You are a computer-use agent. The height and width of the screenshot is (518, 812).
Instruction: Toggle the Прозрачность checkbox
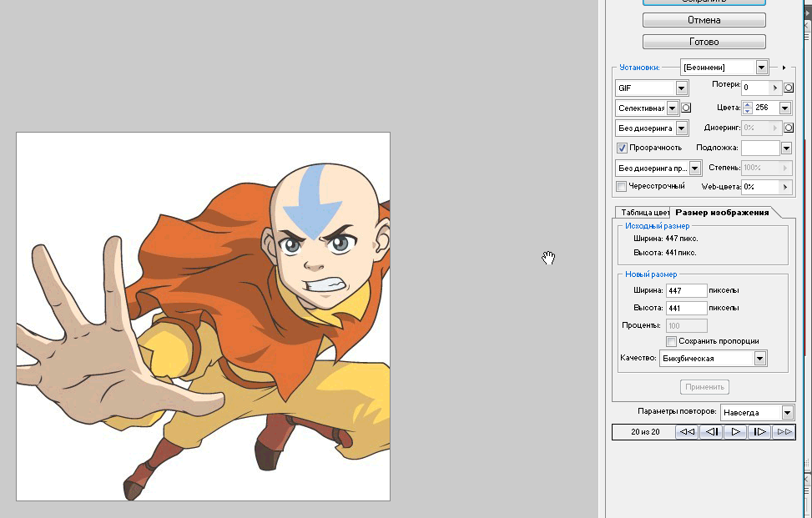[x=622, y=148]
